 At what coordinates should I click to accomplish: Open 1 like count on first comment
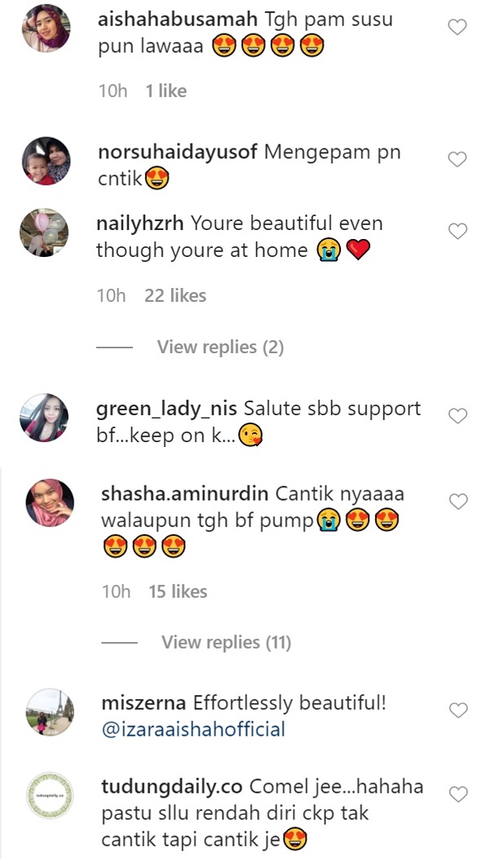tap(166, 91)
